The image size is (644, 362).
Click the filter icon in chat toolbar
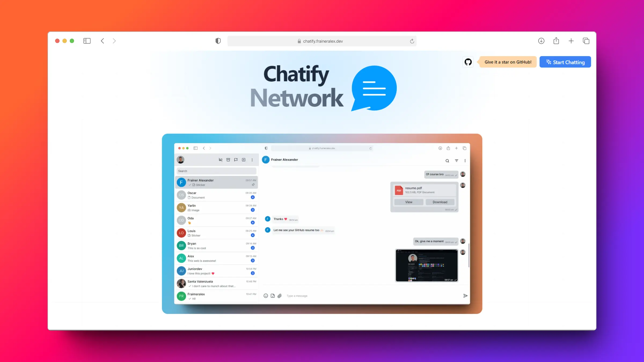(456, 160)
